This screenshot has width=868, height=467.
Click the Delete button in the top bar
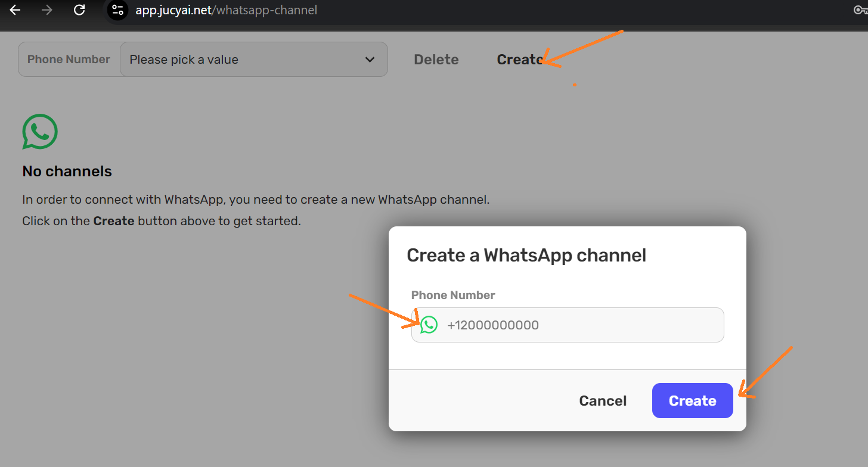(436, 60)
